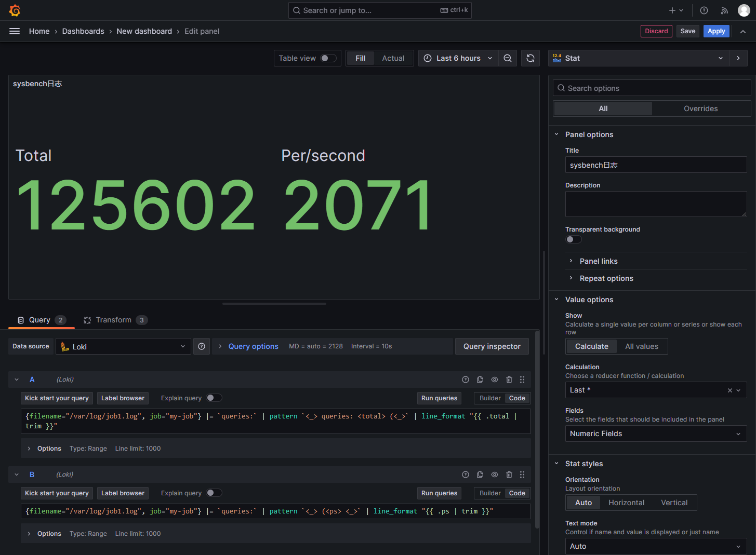The height and width of the screenshot is (555, 756).
Task: Open the hamburger navigation menu
Action: [x=15, y=31]
